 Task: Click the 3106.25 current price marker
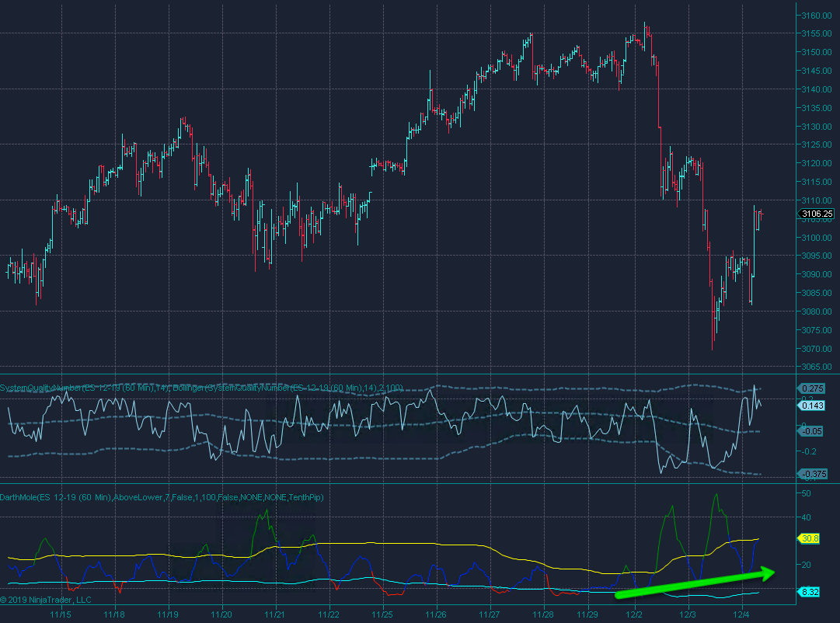coord(817,214)
